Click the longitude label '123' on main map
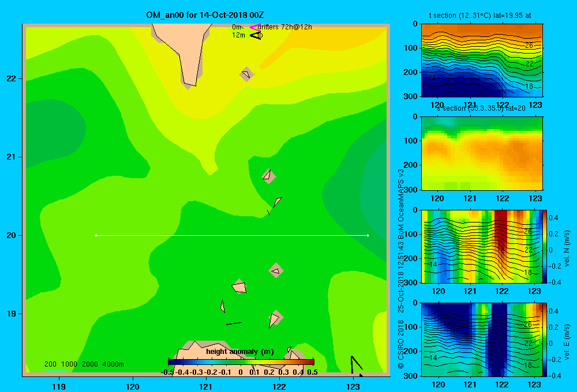 pyautogui.click(x=353, y=386)
